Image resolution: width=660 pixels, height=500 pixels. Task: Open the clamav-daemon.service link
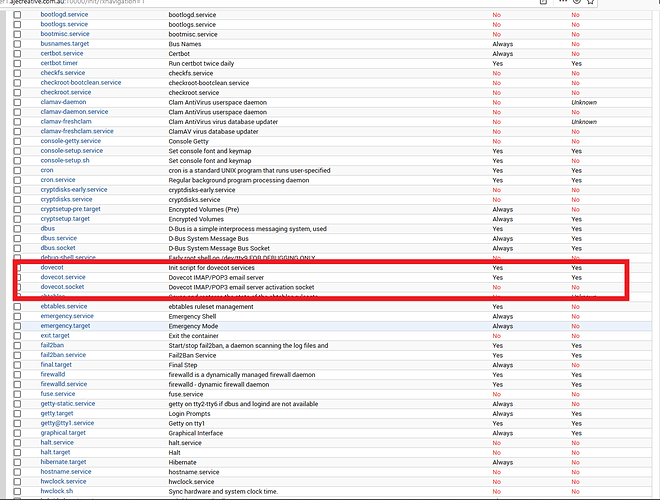coord(75,112)
